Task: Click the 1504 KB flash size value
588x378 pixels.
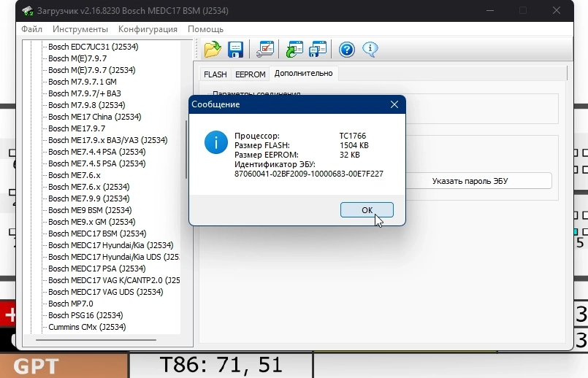Action: coord(354,145)
